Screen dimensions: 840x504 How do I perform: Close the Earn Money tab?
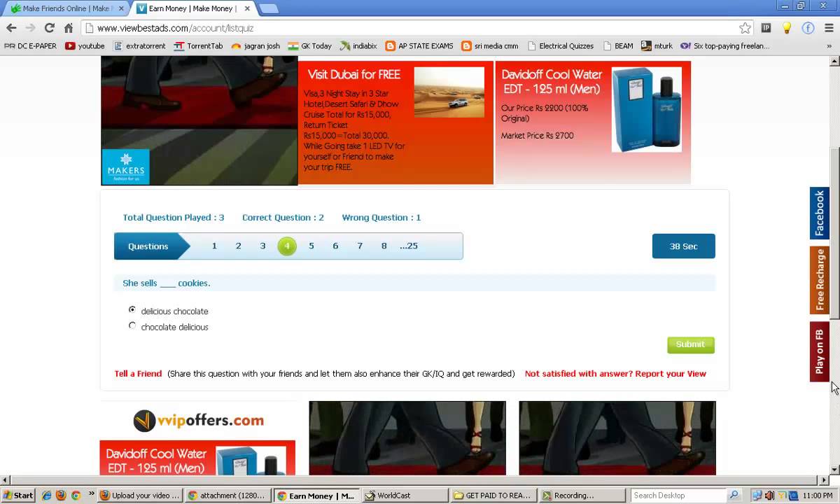click(246, 8)
